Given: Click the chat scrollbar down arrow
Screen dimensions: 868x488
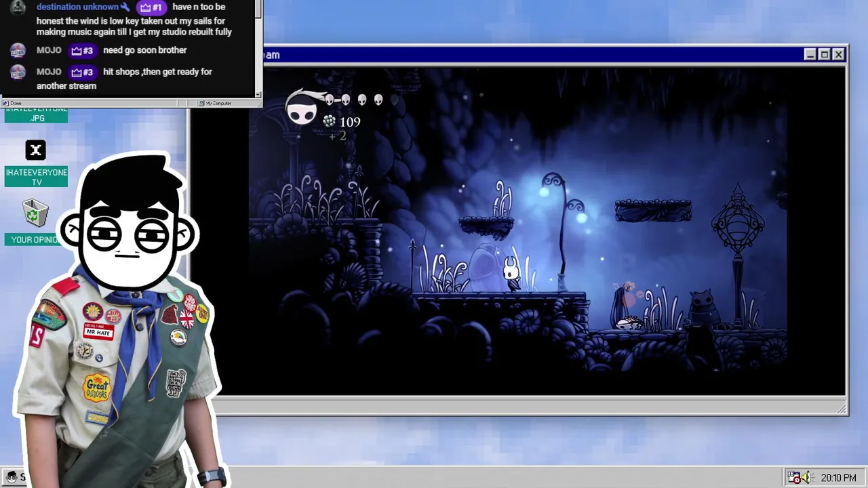Looking at the screenshot, I should [x=258, y=94].
